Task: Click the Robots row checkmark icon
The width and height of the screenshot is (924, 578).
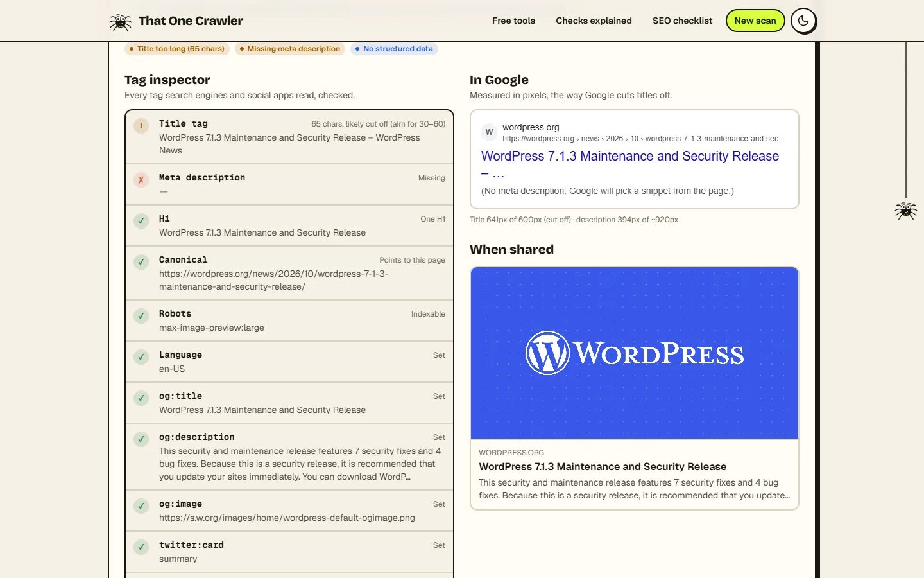Action: [141, 316]
